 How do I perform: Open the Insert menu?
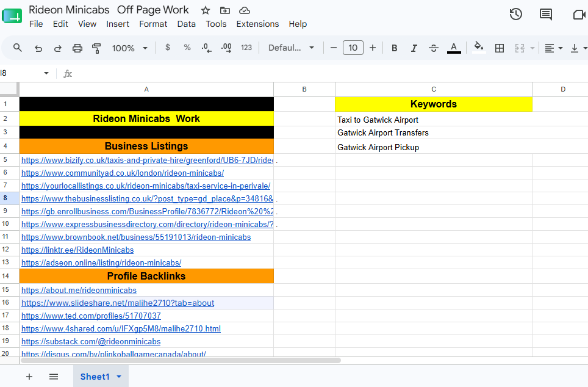[x=117, y=24]
